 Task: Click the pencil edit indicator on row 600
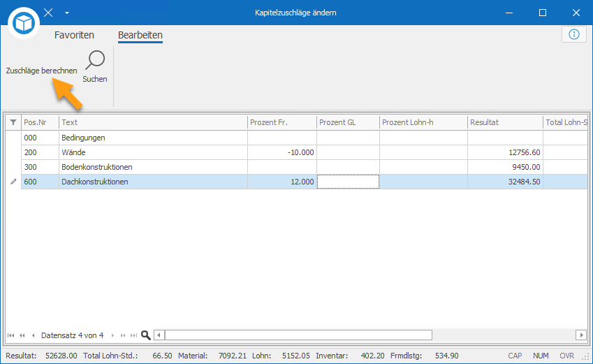13,182
